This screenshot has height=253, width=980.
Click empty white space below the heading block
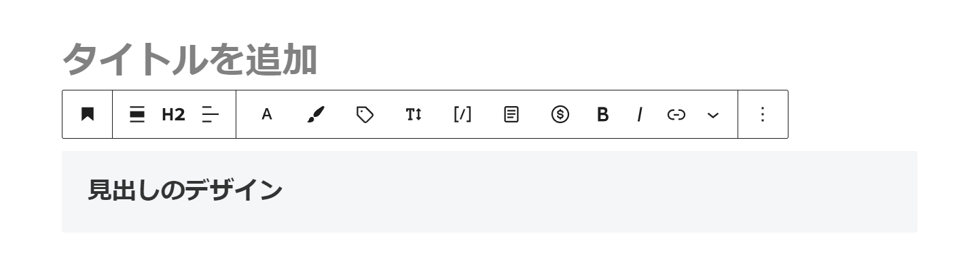click(x=489, y=243)
